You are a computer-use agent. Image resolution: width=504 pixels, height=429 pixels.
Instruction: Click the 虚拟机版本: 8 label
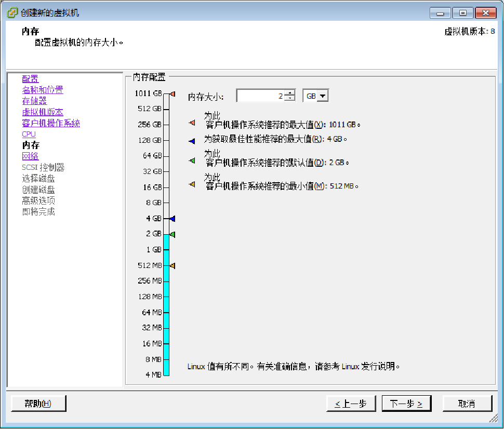click(469, 32)
